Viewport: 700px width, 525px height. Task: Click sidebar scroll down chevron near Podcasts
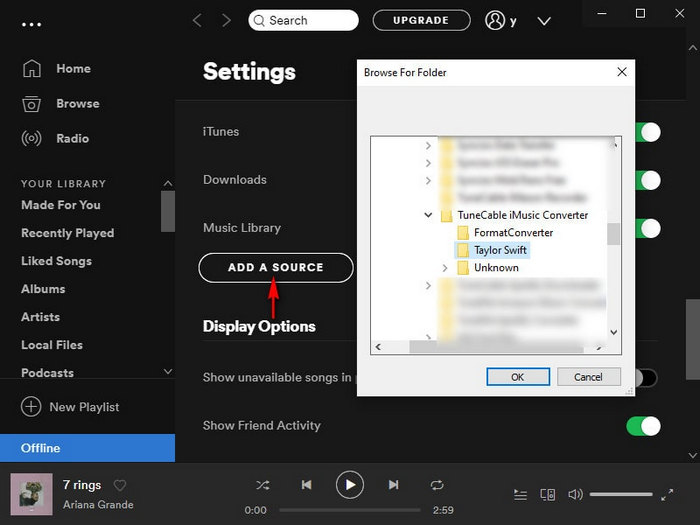coord(168,371)
